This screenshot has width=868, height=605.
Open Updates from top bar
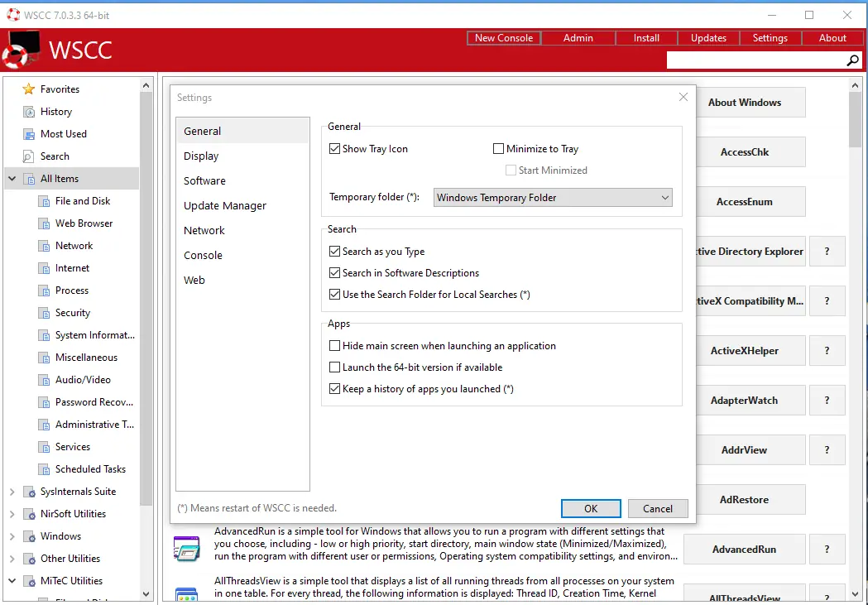click(708, 37)
